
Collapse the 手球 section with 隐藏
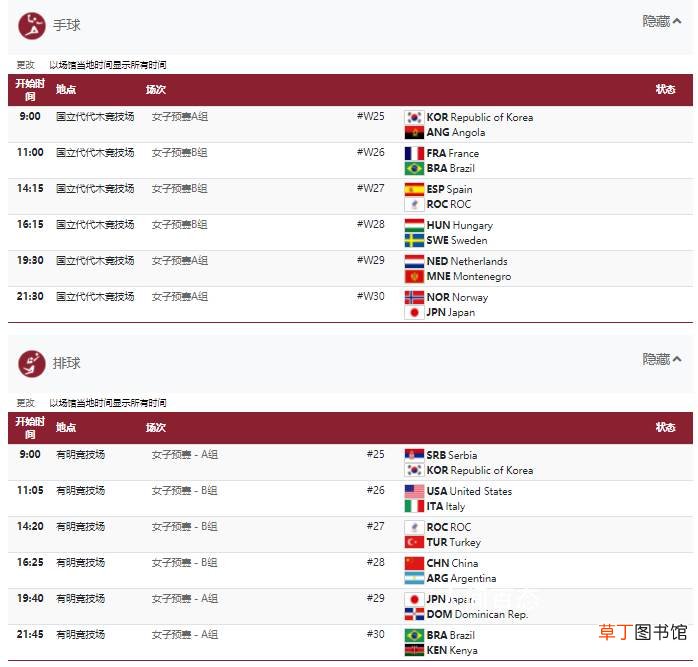tap(661, 21)
